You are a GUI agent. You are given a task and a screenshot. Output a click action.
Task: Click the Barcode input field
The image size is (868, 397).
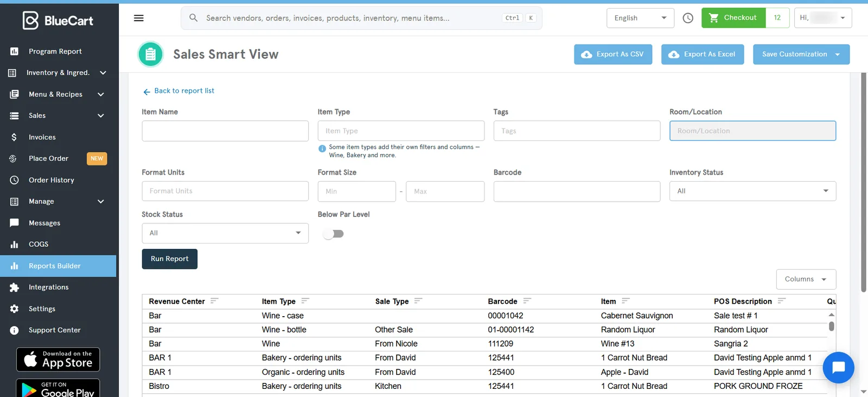pos(577,191)
